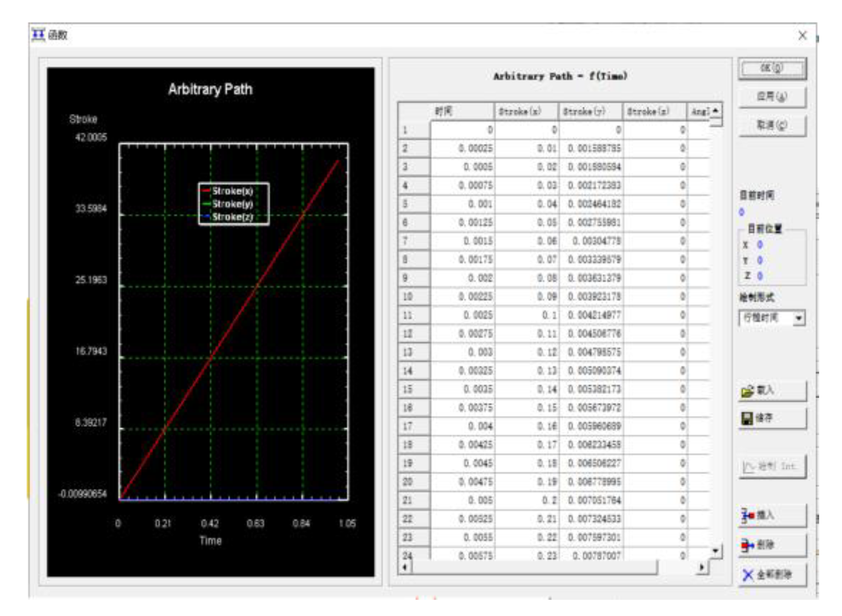Click the horizontal scroll left arrow
This screenshot has width=842, height=616.
click(405, 567)
